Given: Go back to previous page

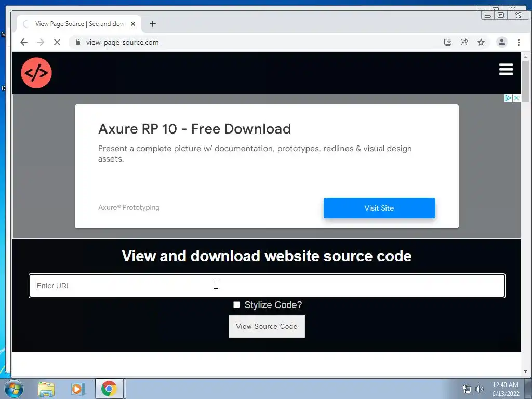Looking at the screenshot, I should (x=24, y=42).
